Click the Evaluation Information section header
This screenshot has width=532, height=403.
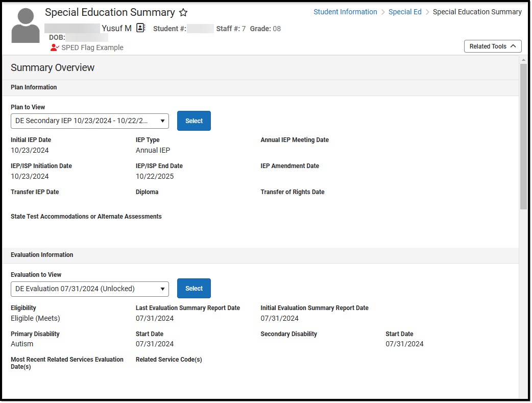(42, 255)
